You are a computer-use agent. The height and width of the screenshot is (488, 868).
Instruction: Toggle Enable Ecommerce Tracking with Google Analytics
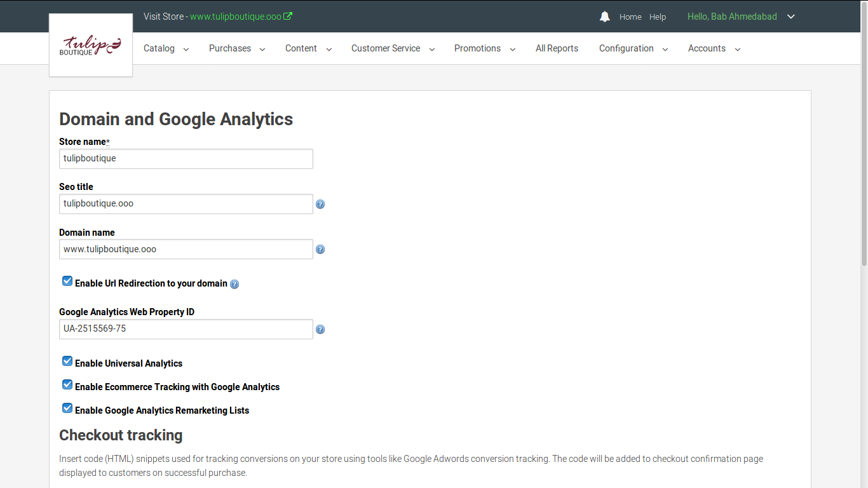click(67, 384)
